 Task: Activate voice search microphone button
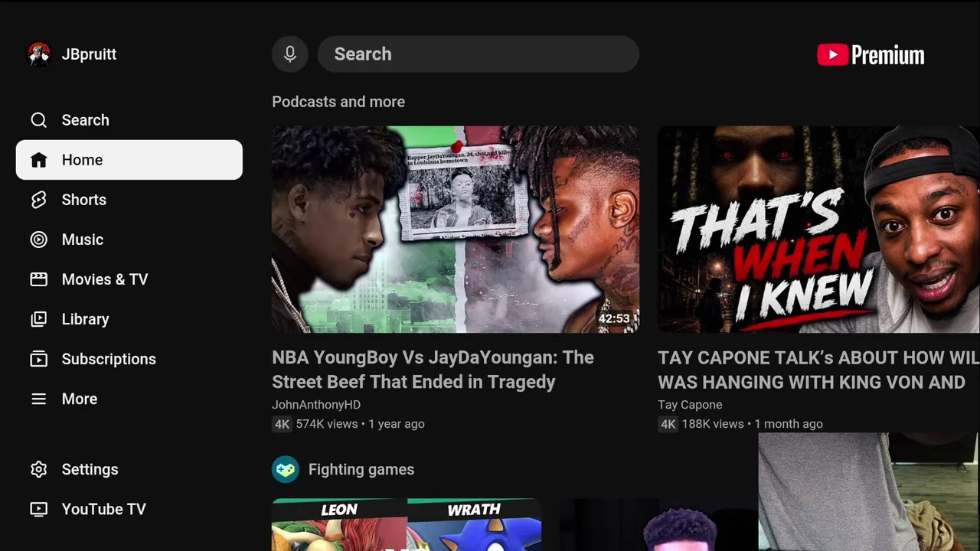(x=290, y=54)
